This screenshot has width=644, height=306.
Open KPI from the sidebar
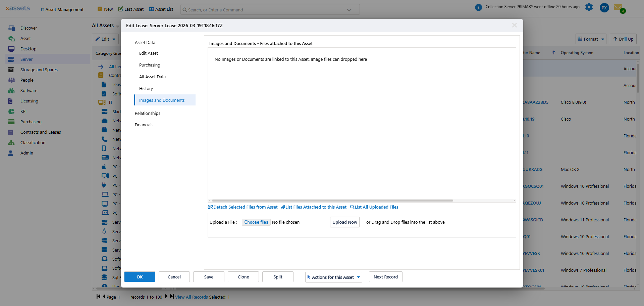pos(23,111)
